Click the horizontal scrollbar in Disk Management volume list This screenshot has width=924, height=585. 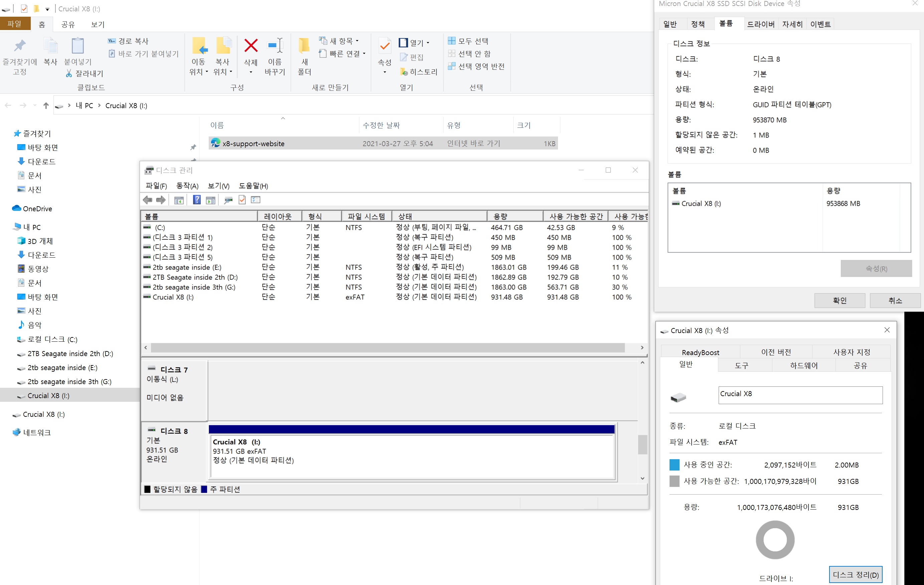click(388, 348)
